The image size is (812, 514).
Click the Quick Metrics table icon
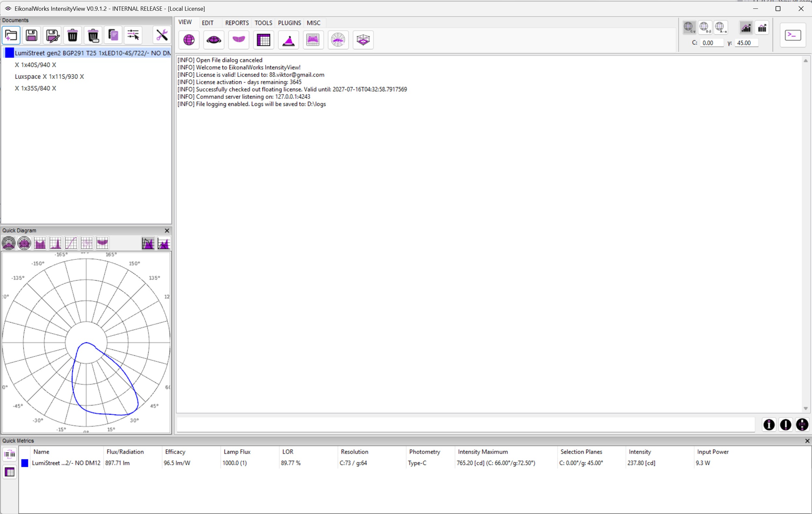[9, 472]
